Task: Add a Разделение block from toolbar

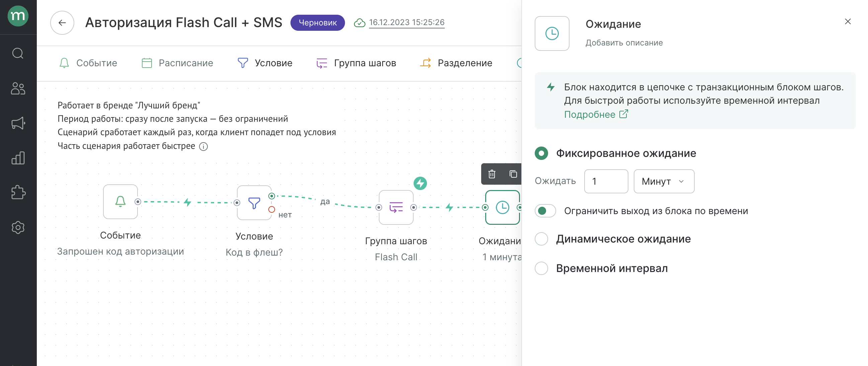Action: click(x=456, y=63)
